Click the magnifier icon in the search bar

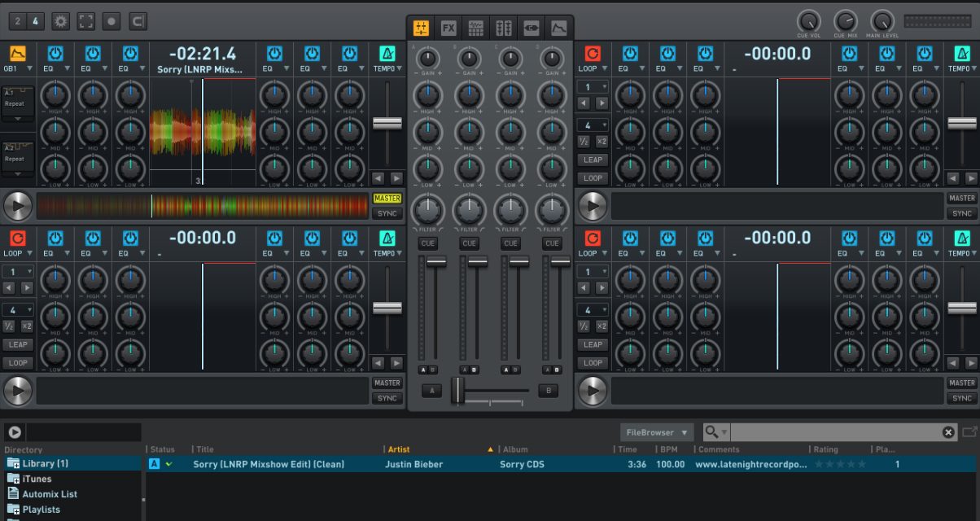click(x=711, y=432)
